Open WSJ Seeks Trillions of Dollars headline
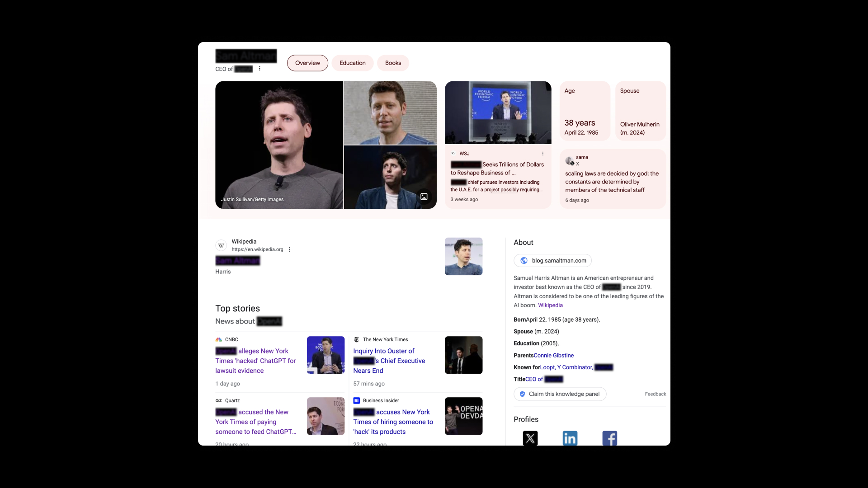The width and height of the screenshot is (868, 488). (x=497, y=169)
